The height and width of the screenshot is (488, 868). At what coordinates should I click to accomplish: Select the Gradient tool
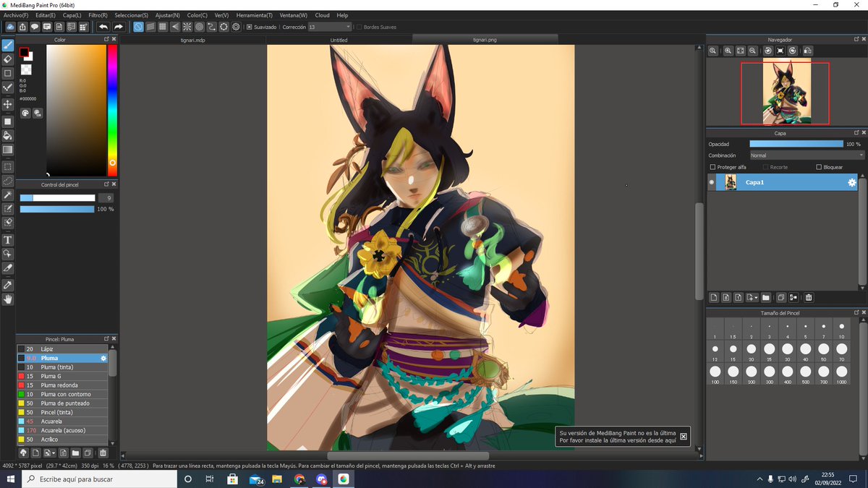[8, 150]
